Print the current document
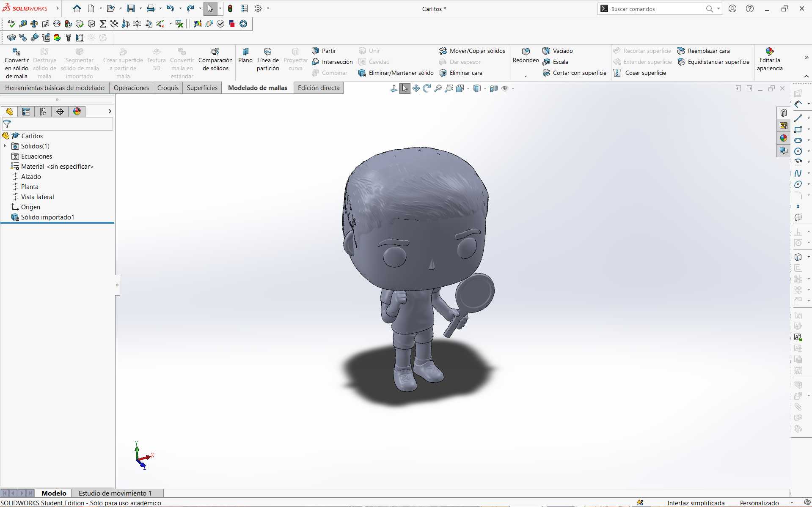Image resolution: width=812 pixels, height=507 pixels. coord(150,8)
